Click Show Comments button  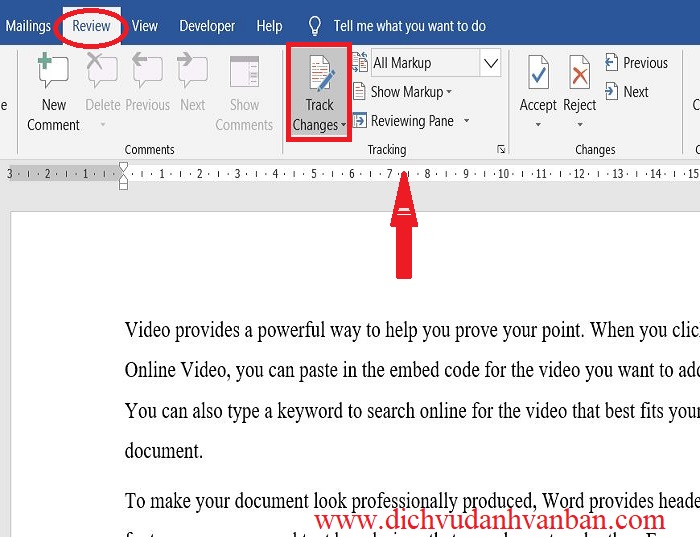click(x=244, y=93)
